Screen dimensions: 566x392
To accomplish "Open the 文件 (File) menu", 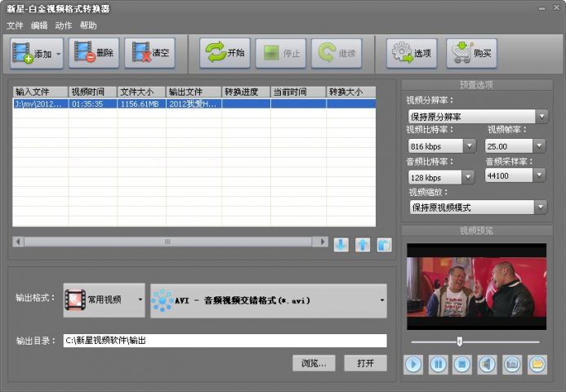I will click(15, 25).
